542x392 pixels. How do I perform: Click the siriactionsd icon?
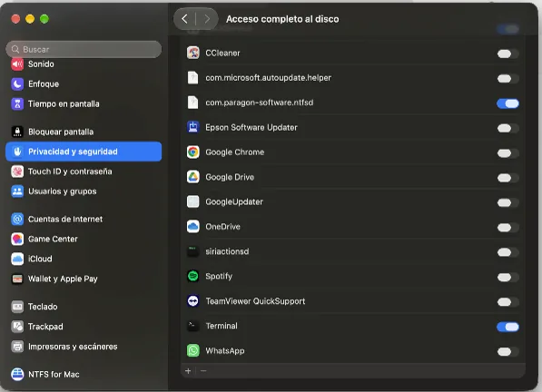tap(192, 251)
